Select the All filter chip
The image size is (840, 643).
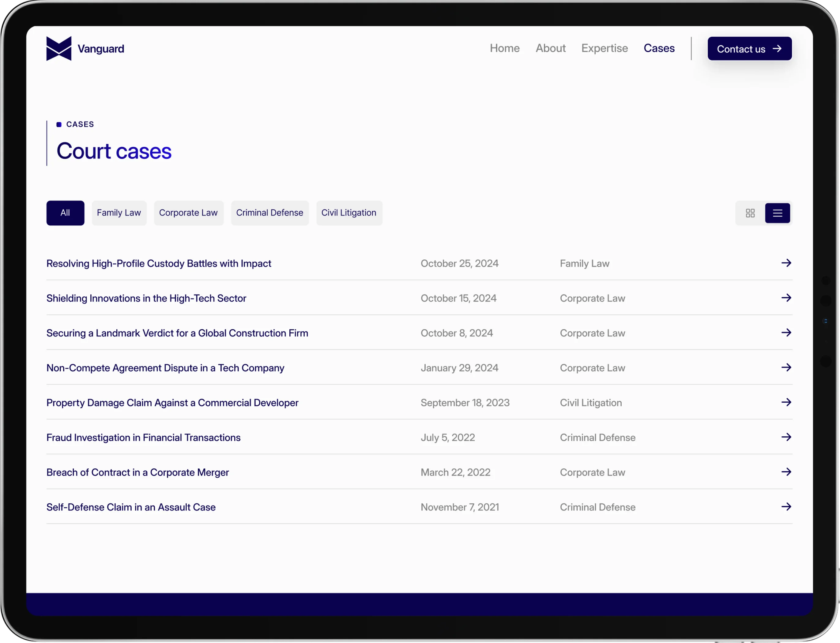pos(66,213)
